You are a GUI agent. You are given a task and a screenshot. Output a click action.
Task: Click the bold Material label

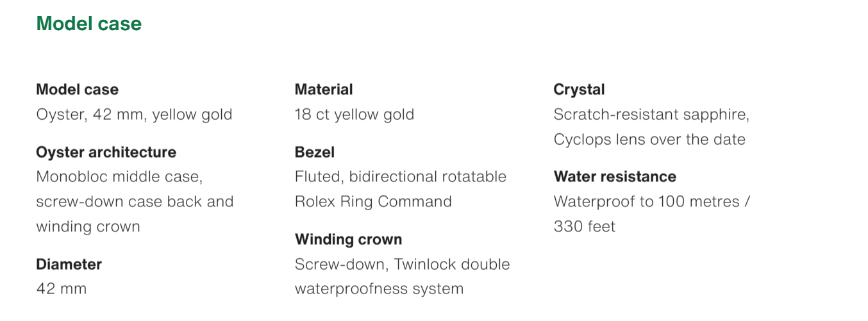[324, 90]
